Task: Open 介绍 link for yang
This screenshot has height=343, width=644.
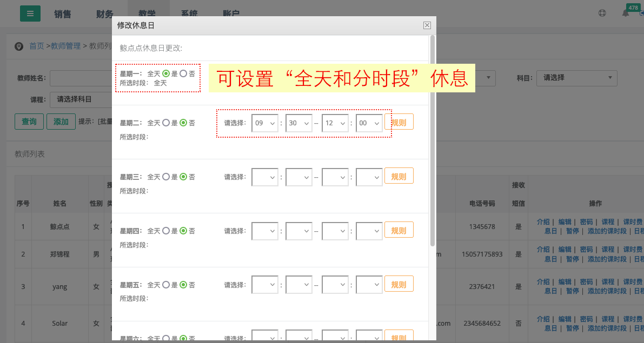Action: click(x=543, y=282)
